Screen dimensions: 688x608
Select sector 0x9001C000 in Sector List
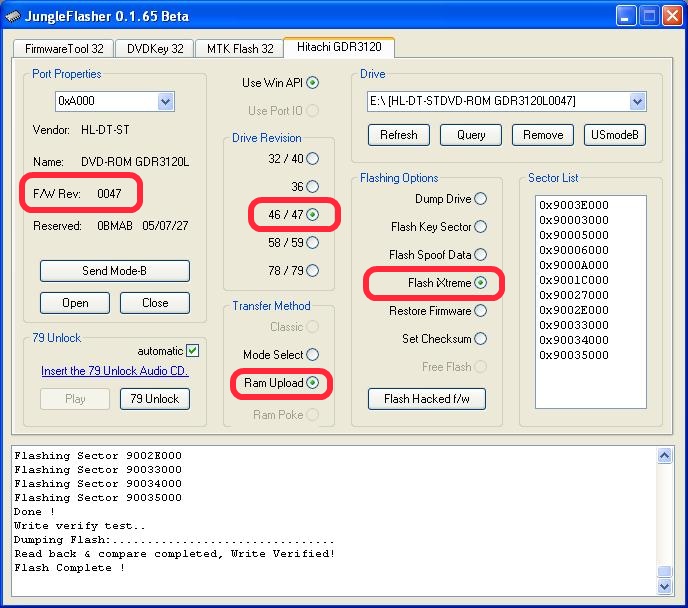573,280
